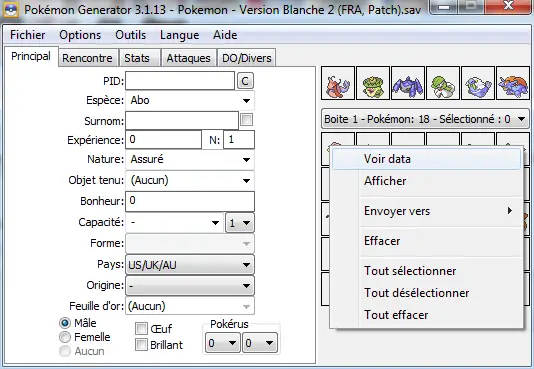The image size is (534, 369).
Task: Select the sixth party slot, blue orange-shelled Pokémon
Action: [x=513, y=83]
